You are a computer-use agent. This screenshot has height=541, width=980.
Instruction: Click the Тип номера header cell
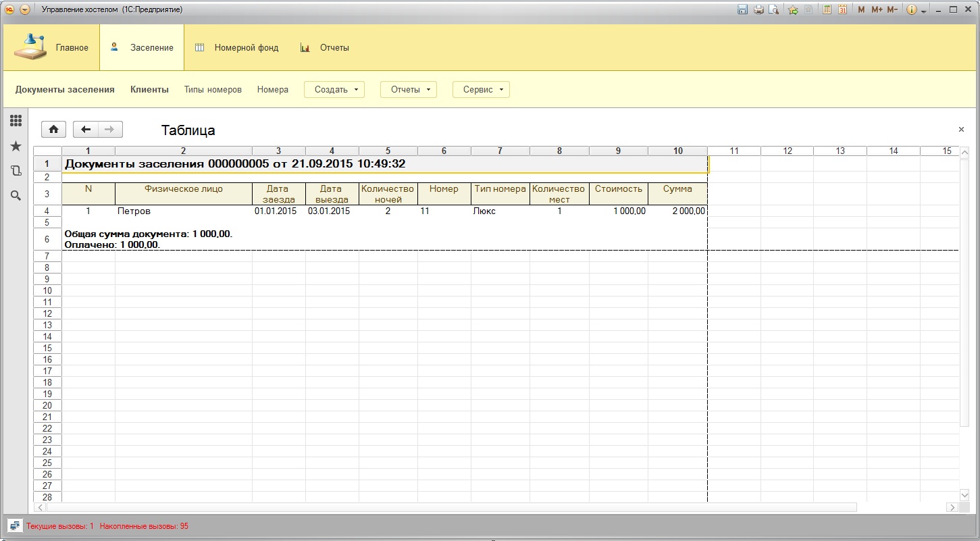click(500, 194)
